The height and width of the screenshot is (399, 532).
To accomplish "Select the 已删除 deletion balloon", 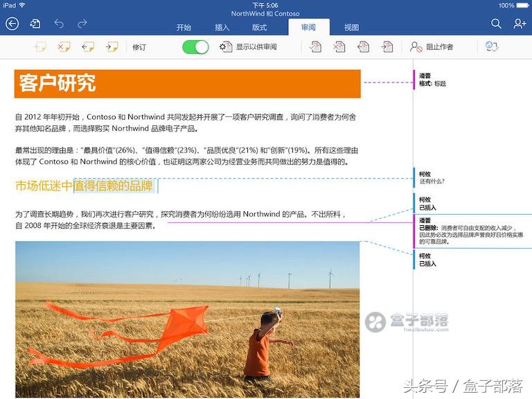I will 471,231.
